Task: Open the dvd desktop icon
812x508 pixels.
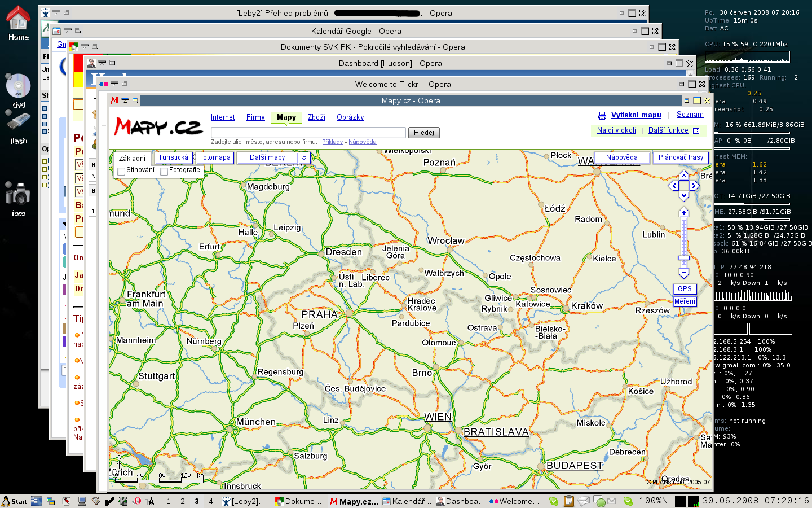Action: 18,90
